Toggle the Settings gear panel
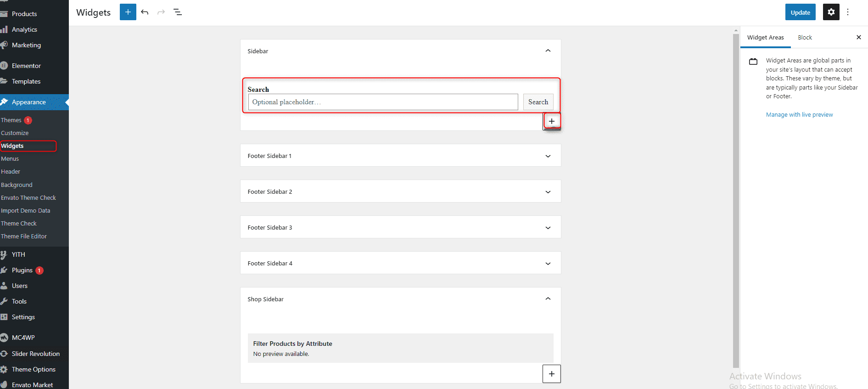Viewport: 868px width, 389px height. (x=831, y=12)
